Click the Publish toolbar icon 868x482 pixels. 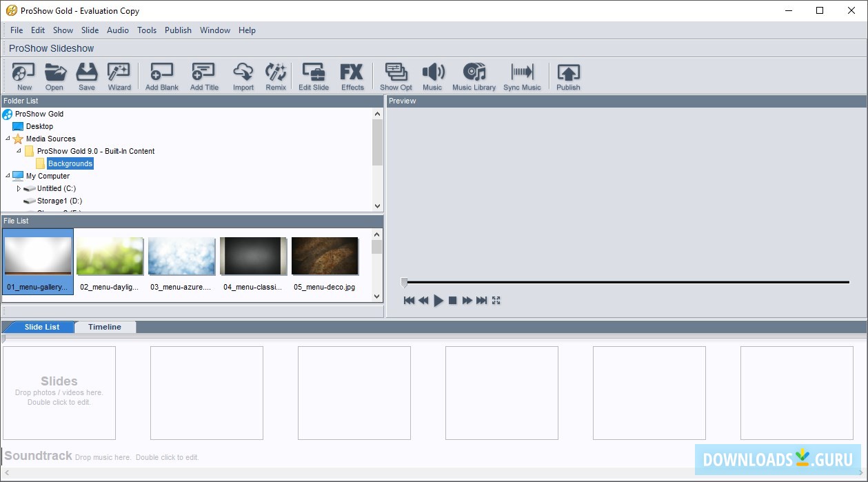pyautogui.click(x=568, y=76)
